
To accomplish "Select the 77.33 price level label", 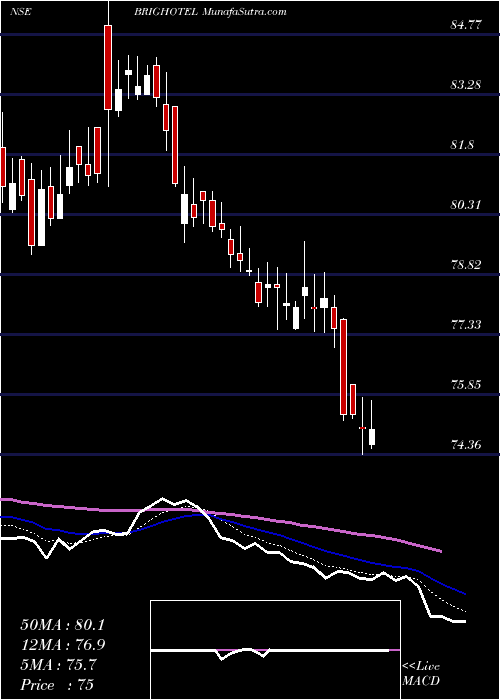I will point(466,325).
